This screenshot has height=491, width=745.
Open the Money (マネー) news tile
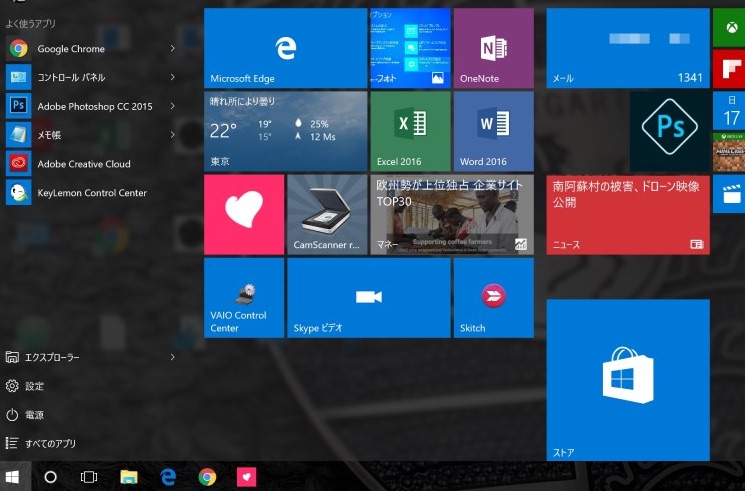[x=452, y=214]
